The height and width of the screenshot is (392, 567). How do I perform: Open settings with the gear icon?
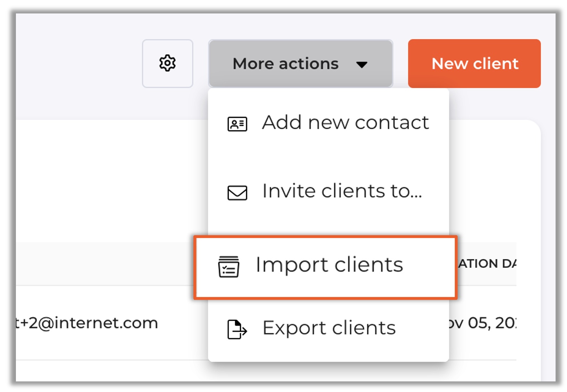click(167, 64)
